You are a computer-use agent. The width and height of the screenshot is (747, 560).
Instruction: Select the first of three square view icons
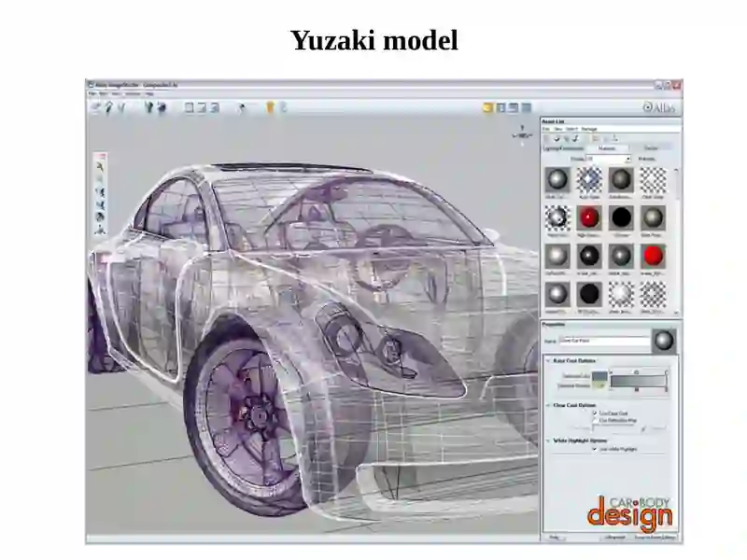click(x=190, y=107)
